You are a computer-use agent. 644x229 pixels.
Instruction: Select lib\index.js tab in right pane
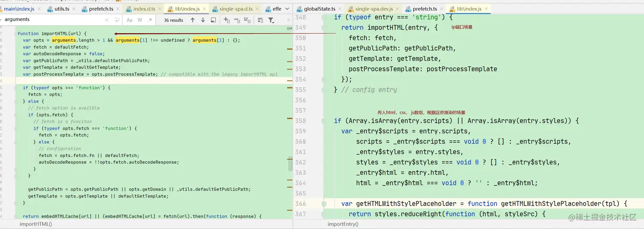click(469, 9)
